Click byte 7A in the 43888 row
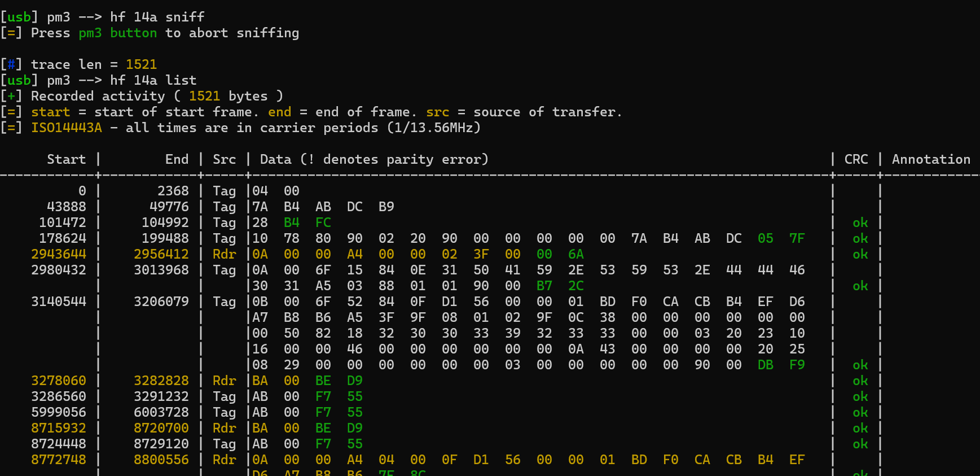980x476 pixels. click(x=260, y=207)
